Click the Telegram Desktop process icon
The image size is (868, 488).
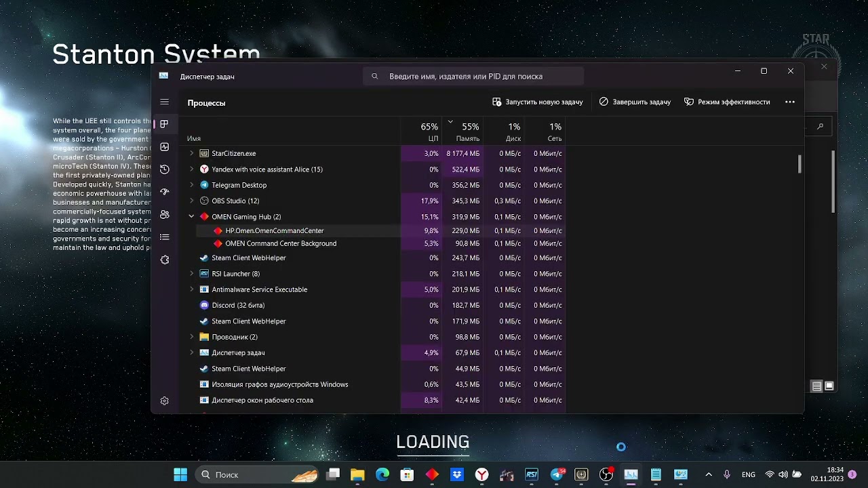[204, 185]
